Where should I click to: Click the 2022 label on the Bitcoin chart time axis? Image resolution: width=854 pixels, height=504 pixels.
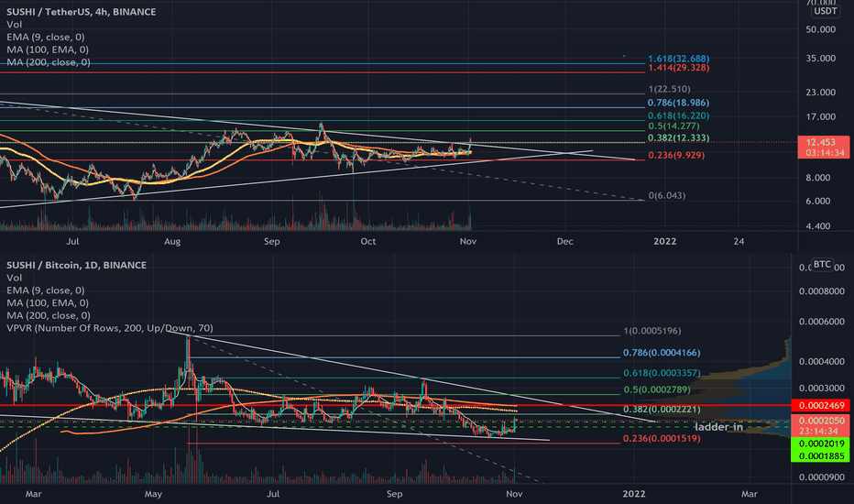point(634,494)
